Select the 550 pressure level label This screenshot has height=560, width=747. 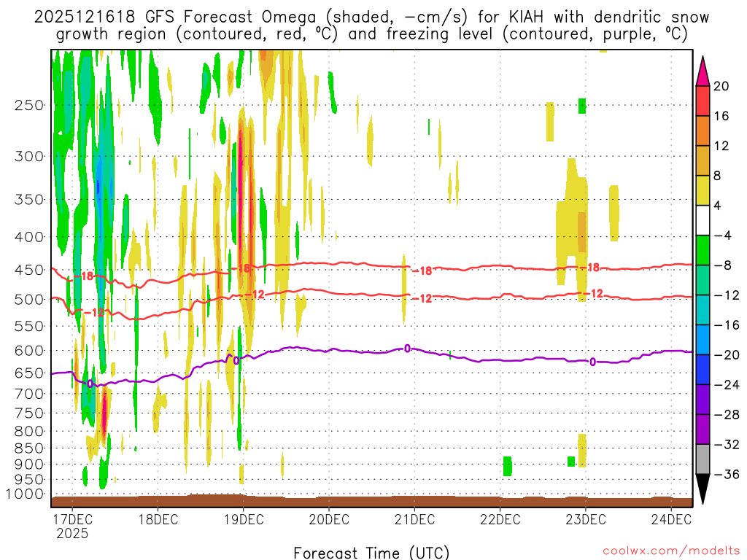tap(29, 326)
